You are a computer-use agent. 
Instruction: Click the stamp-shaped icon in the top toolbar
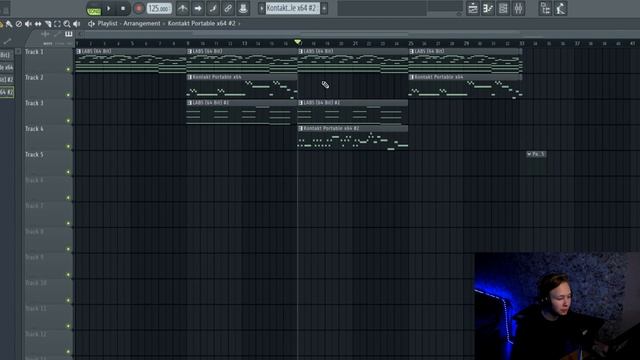(243, 8)
